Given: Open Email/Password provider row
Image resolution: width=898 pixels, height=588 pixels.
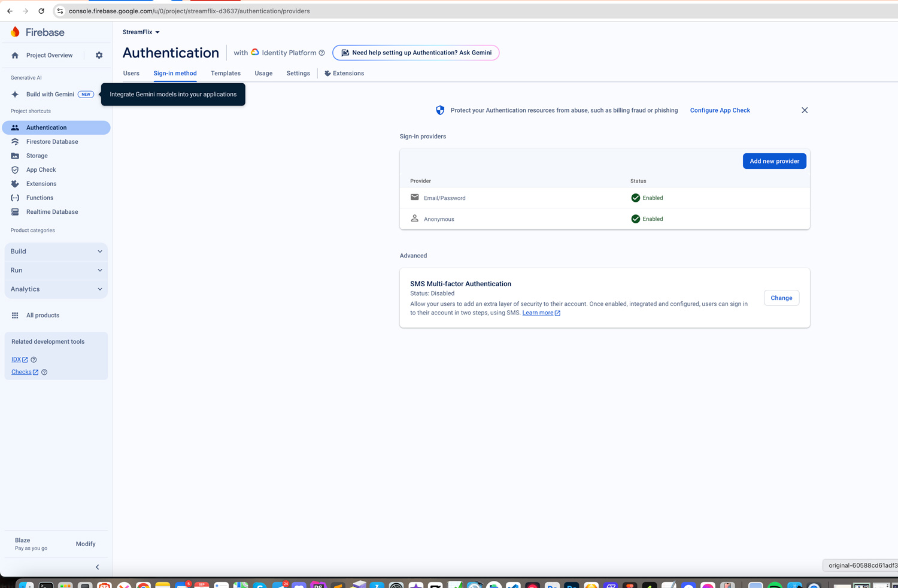Looking at the screenshot, I should pyautogui.click(x=605, y=198).
